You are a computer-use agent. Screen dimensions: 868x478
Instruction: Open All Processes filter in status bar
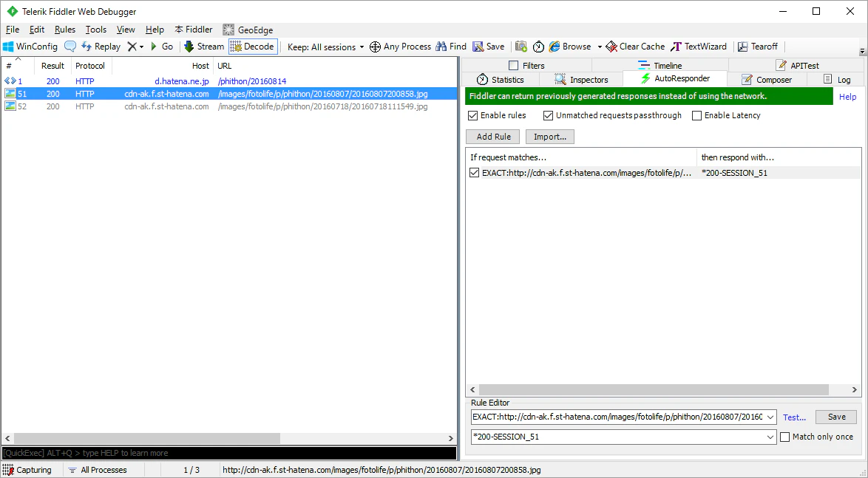[98, 470]
